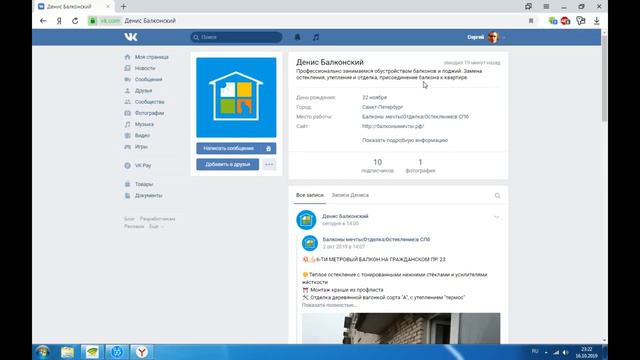Viewport: 640px width, 360px height.
Task: Close the Денис Балконский browser tab
Action: (x=108, y=7)
